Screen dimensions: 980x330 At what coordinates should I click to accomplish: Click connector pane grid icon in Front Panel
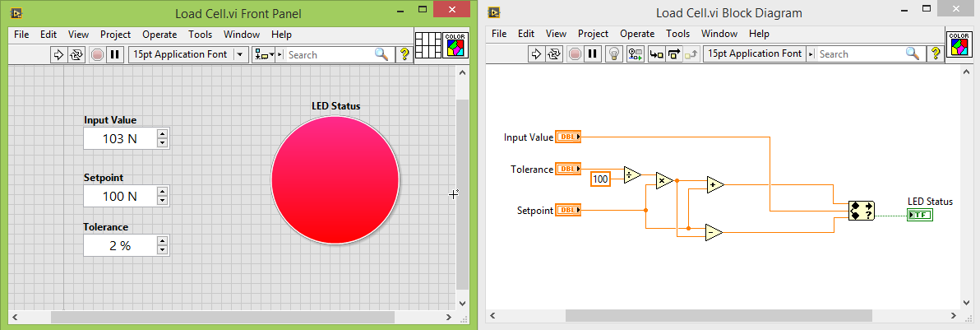[428, 44]
